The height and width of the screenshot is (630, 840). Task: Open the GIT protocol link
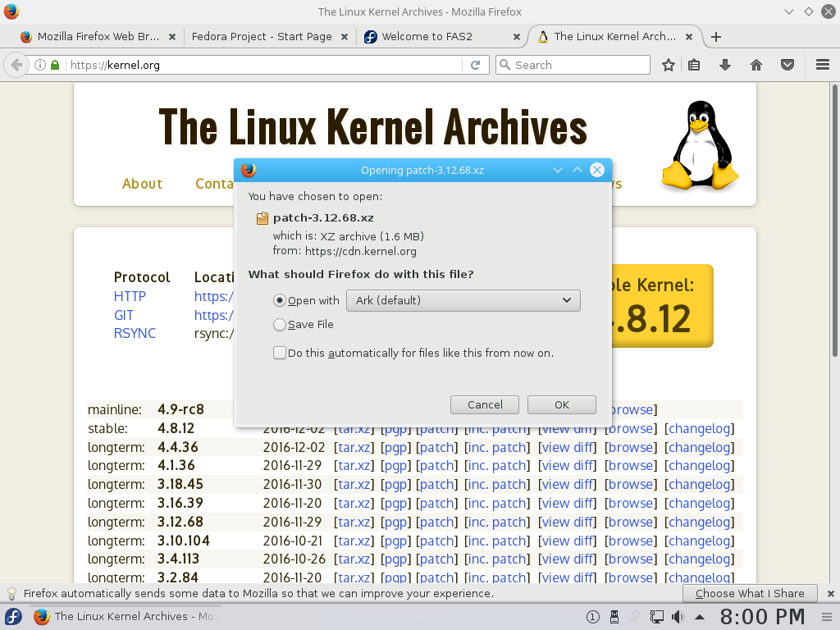[x=123, y=315]
